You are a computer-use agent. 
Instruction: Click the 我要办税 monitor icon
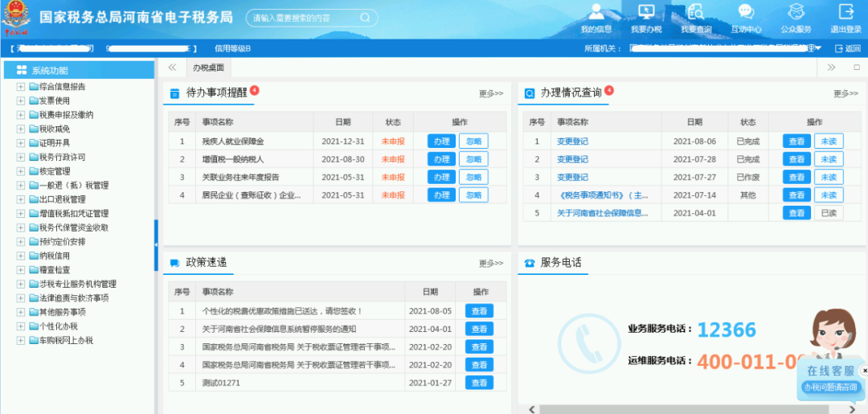tap(646, 11)
